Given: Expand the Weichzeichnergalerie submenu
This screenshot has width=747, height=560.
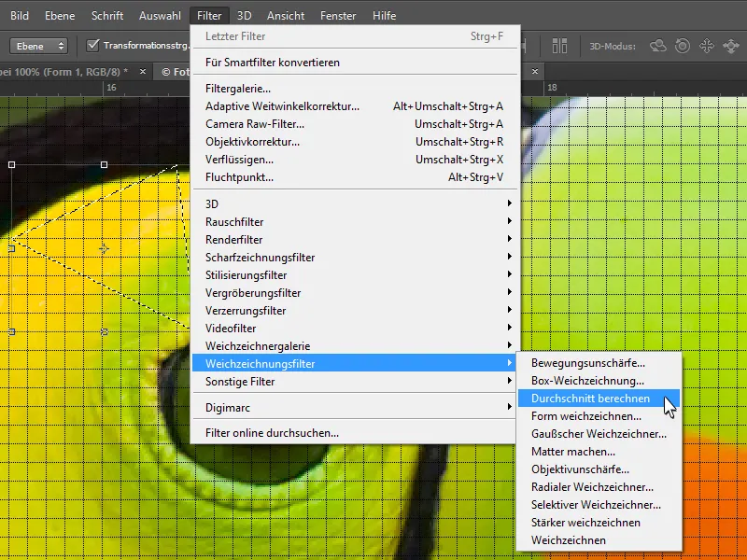Looking at the screenshot, I should point(355,345).
